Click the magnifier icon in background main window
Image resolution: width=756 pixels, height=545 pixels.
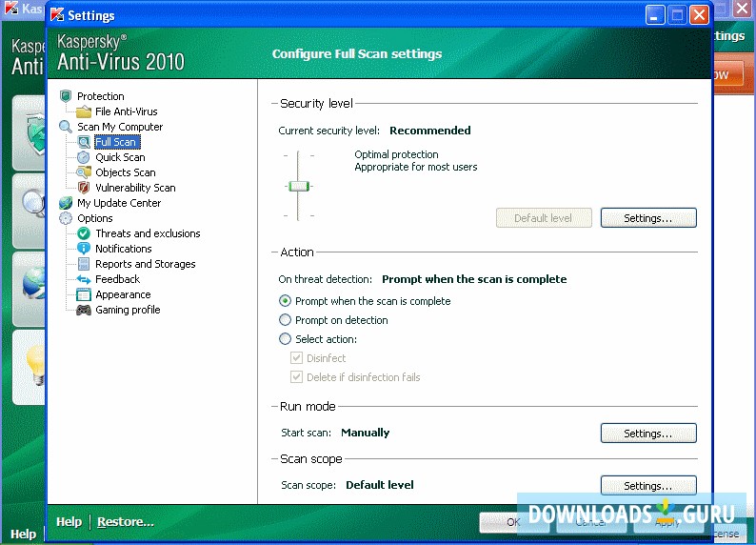click(33, 202)
